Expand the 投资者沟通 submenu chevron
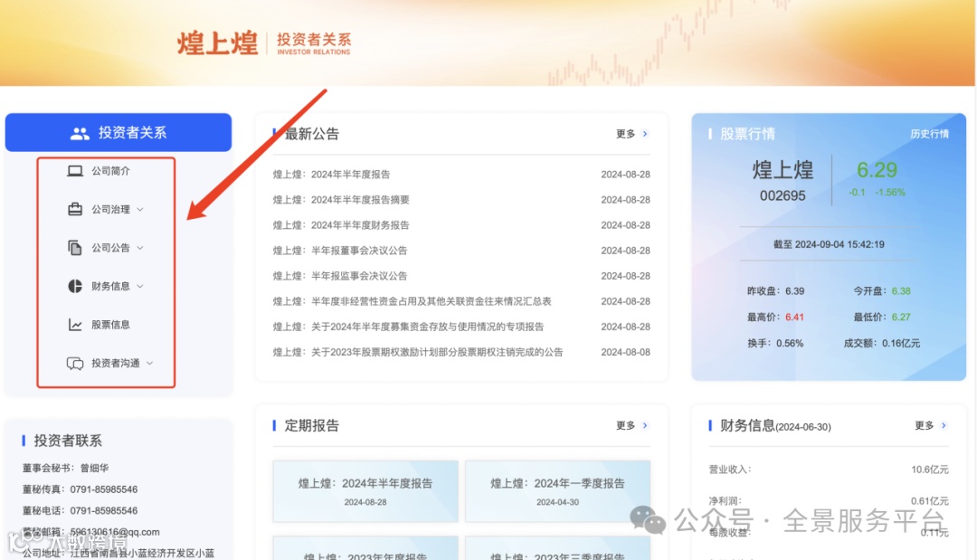Image resolution: width=977 pixels, height=560 pixels. (149, 363)
